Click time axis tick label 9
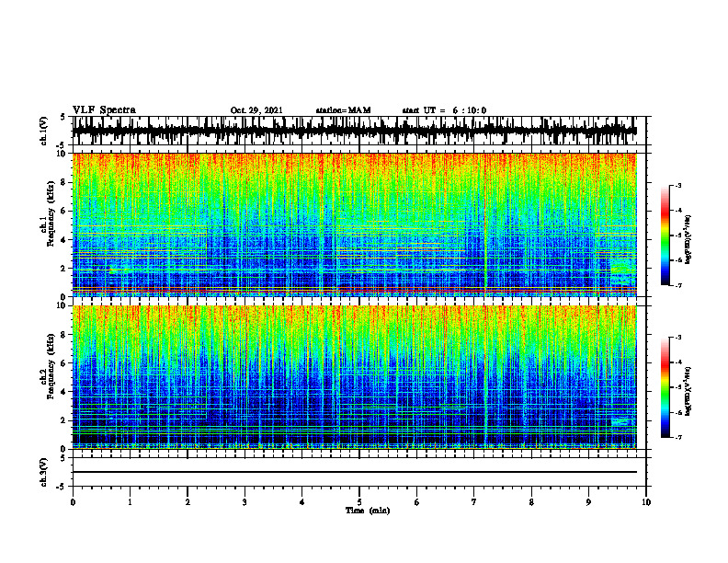Image resolution: width=728 pixels, height=563 pixels. click(588, 502)
